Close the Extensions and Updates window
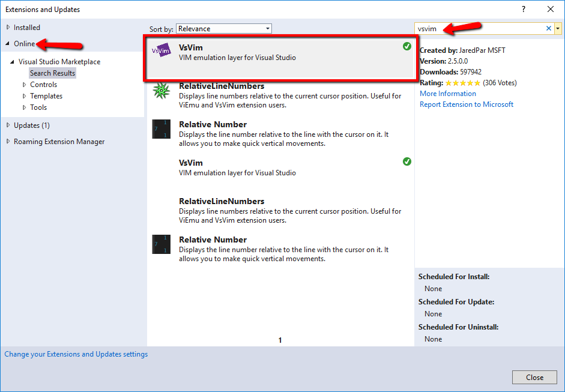The image size is (565, 392). [551, 10]
